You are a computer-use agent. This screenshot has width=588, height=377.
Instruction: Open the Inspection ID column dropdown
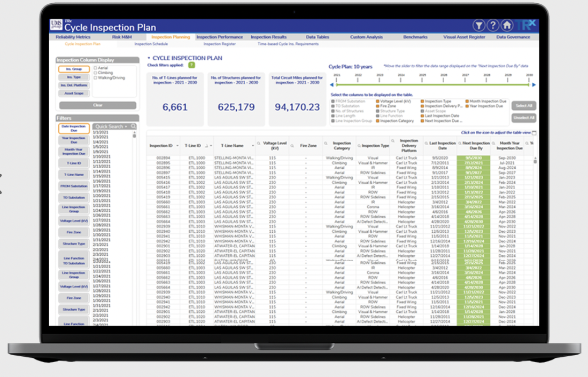pos(176,145)
